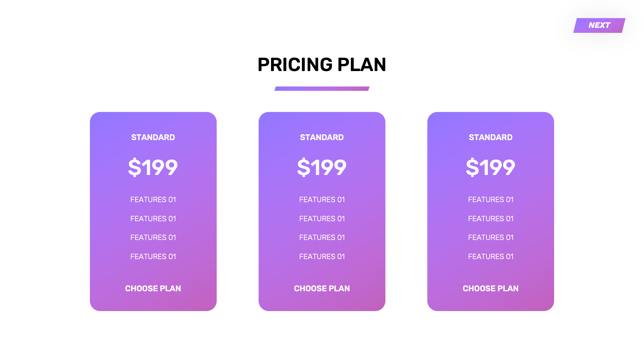Click the last FEATURES 01 line in right card
644x362 pixels.
[490, 257]
